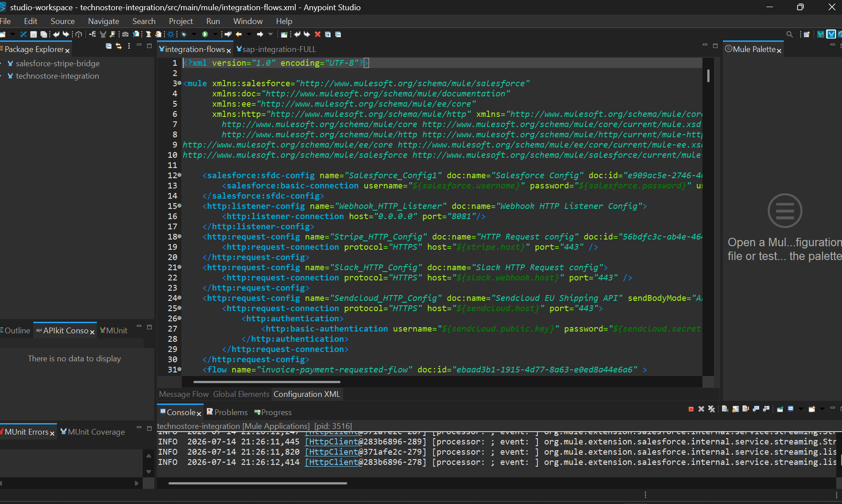
Task: Remove launch with console gray X
Action: 701,409
